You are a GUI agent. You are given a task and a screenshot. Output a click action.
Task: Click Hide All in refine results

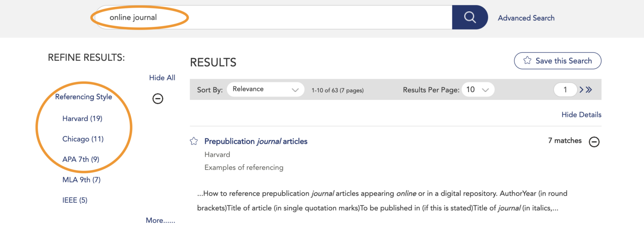162,78
